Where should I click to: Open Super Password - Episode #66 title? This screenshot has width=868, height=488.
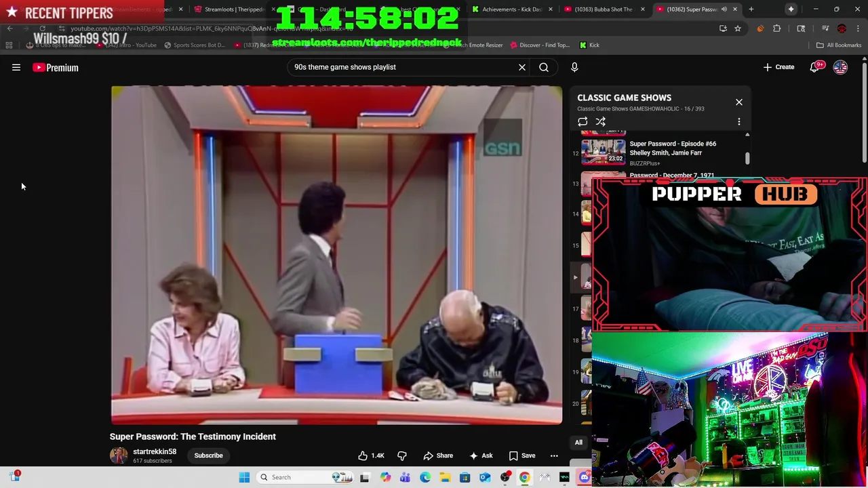673,148
